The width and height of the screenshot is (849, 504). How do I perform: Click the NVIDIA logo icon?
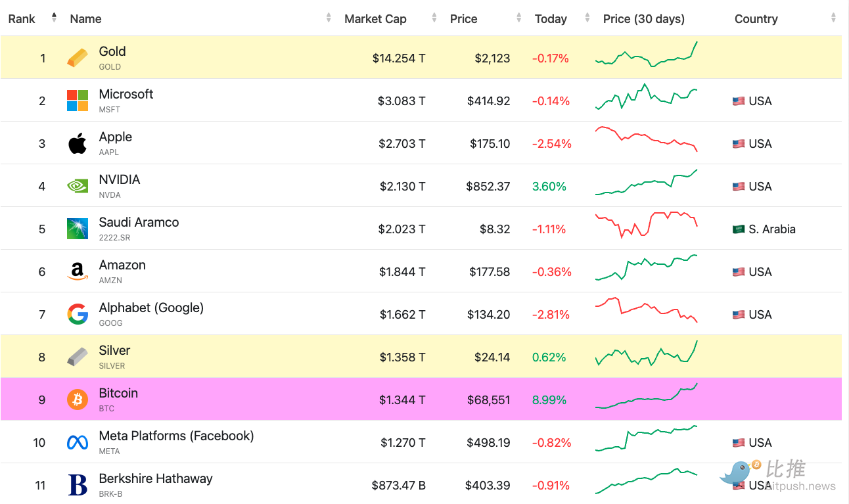[77, 186]
